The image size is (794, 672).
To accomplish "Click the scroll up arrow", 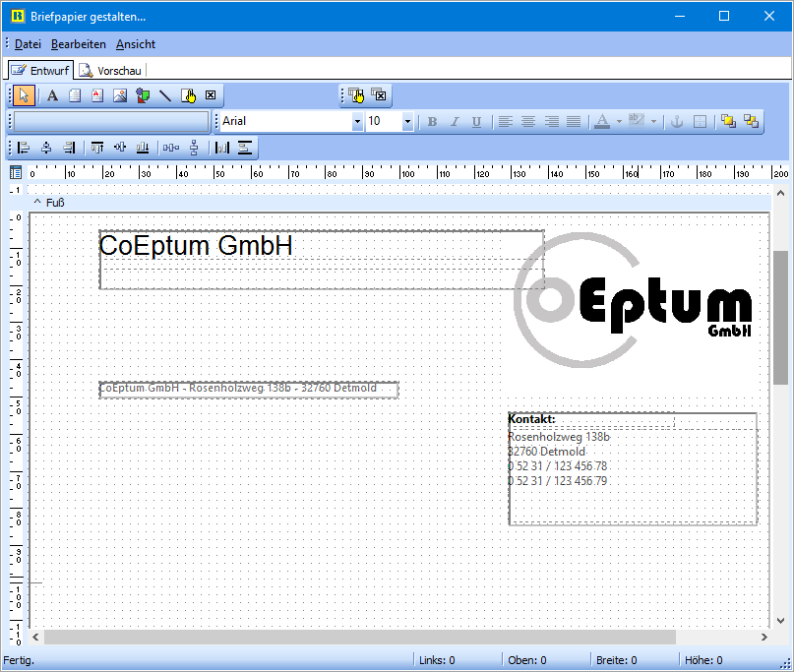I will [780, 193].
